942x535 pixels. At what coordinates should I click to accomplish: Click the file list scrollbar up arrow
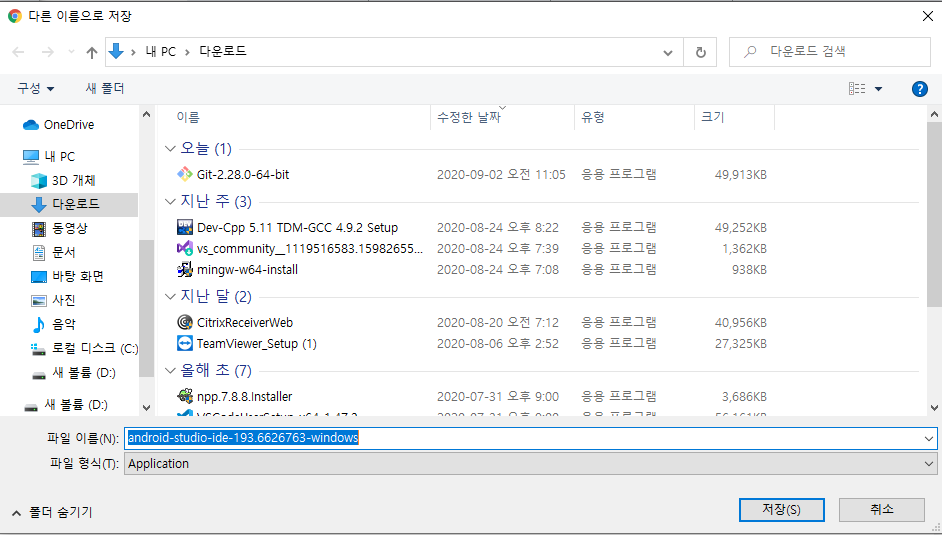(x=934, y=114)
